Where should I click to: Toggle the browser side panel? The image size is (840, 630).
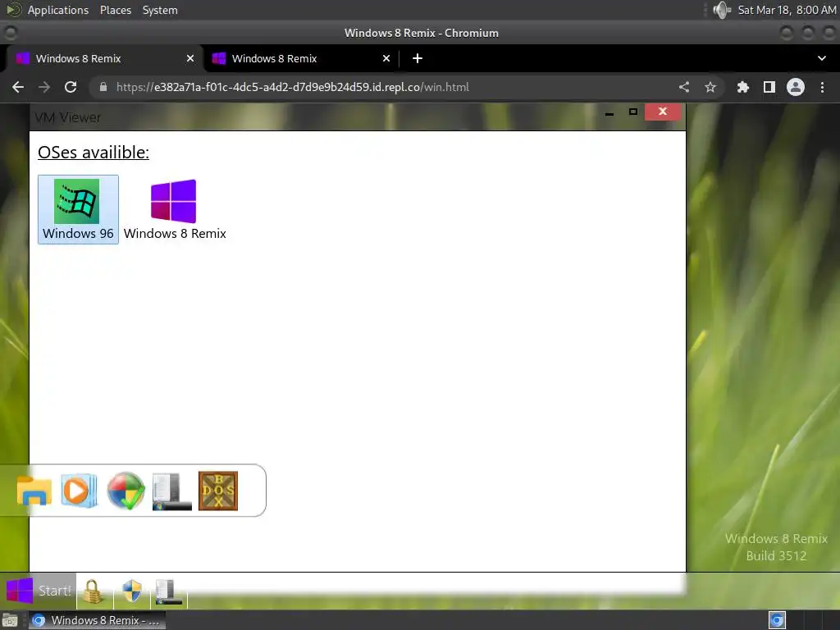pos(769,87)
